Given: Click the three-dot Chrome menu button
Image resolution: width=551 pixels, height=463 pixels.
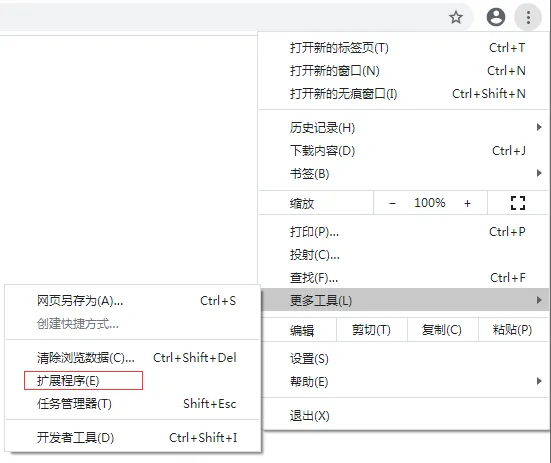Looking at the screenshot, I should 528,17.
